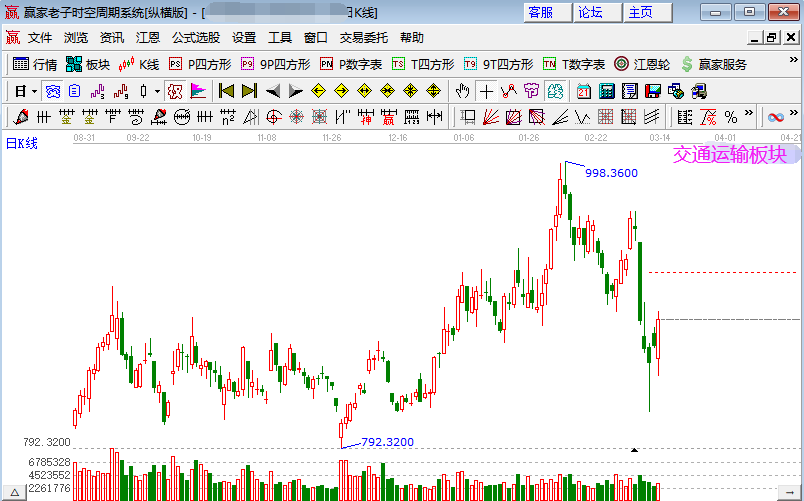Viewport: 804px width, 501px height.
Task: Open the T数字表 tool
Action: [574, 64]
